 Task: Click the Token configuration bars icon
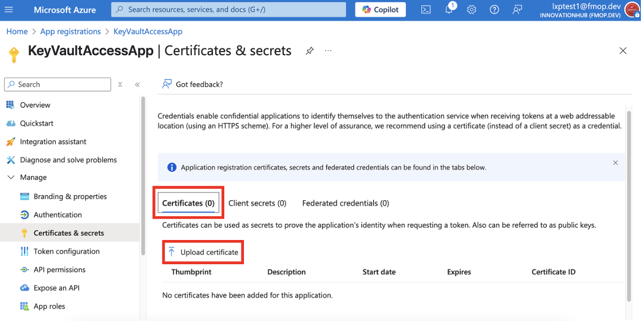24,251
